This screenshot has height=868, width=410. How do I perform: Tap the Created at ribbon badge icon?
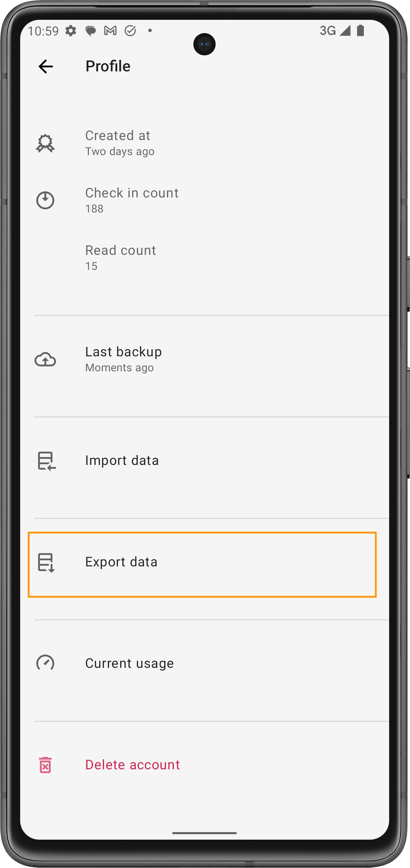click(45, 143)
